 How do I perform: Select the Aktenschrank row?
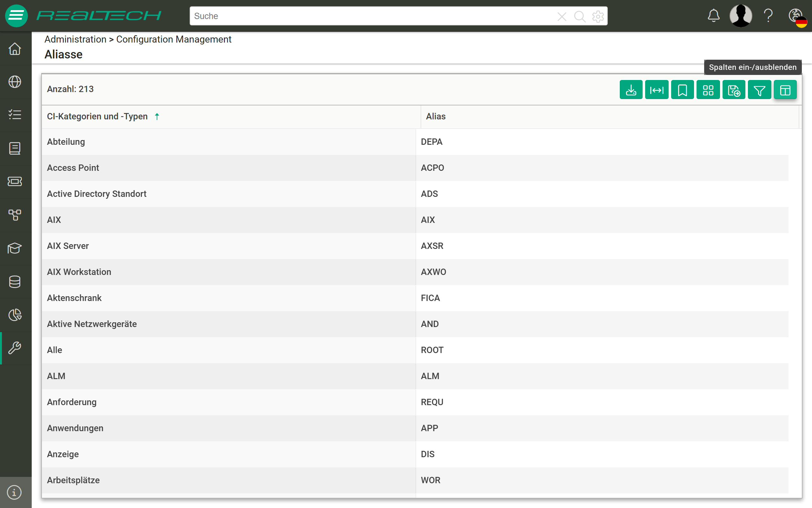pos(415,298)
